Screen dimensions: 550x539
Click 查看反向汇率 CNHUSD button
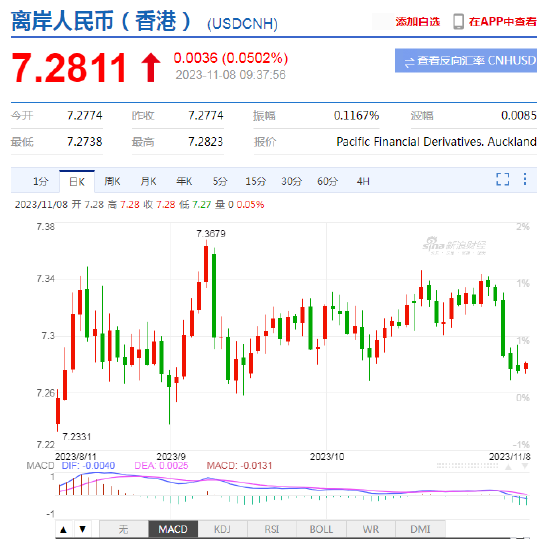[466, 61]
